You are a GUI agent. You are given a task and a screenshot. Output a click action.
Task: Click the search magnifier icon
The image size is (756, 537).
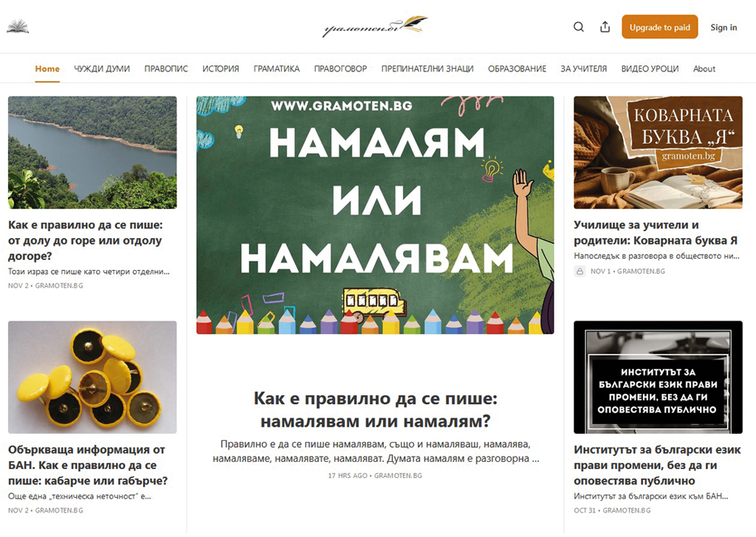coord(579,27)
